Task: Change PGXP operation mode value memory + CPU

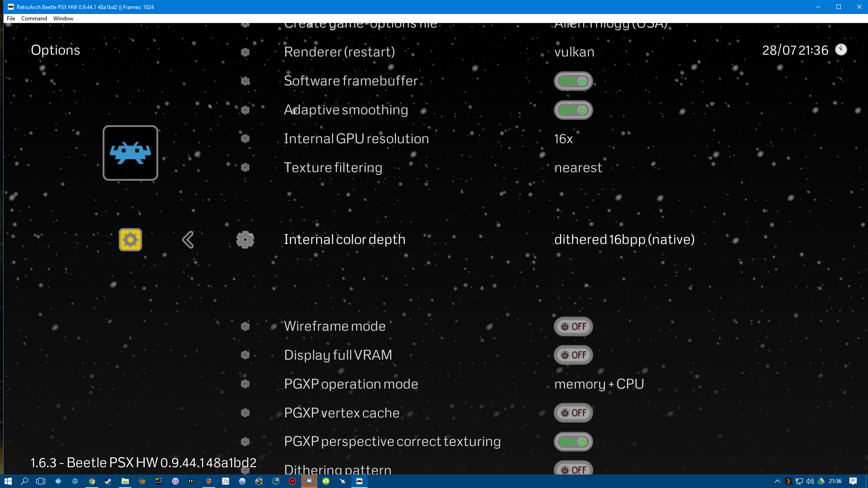Action: pyautogui.click(x=599, y=384)
